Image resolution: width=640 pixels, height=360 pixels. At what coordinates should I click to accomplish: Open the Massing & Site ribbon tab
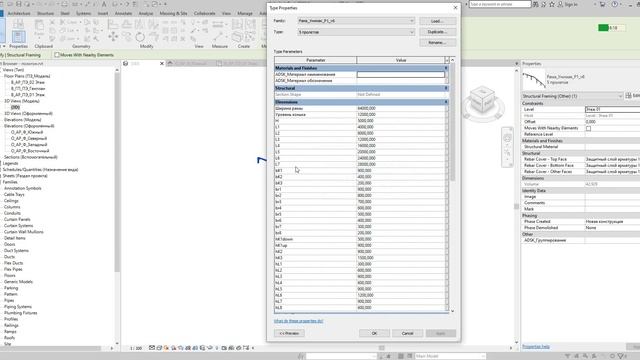[x=173, y=13]
